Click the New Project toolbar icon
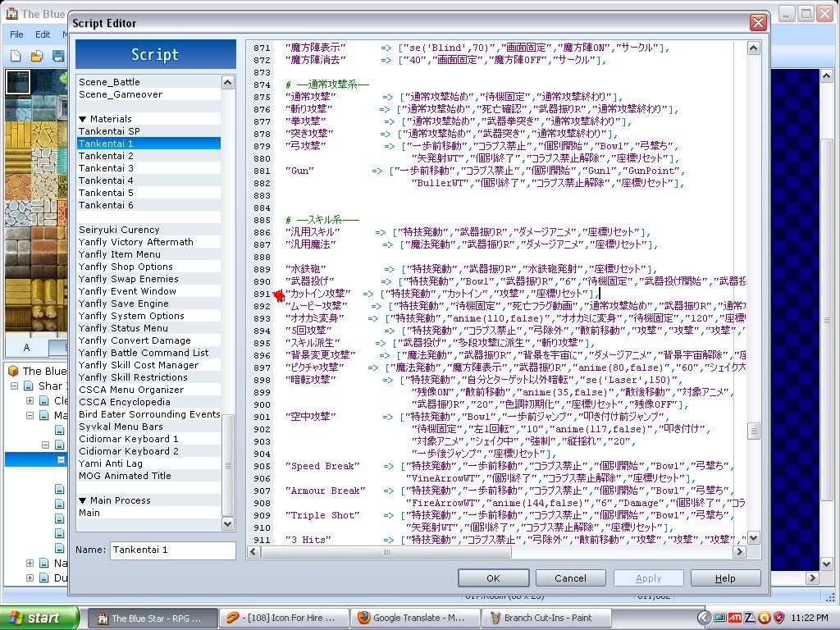The width and height of the screenshot is (840, 630). point(16,56)
